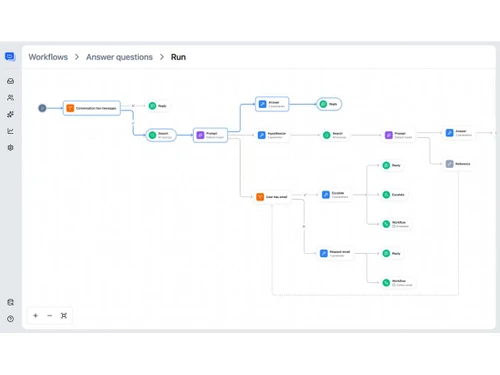Click the chat app logo at sidebar top
This screenshot has width=500, height=375.
pyautogui.click(x=10, y=57)
